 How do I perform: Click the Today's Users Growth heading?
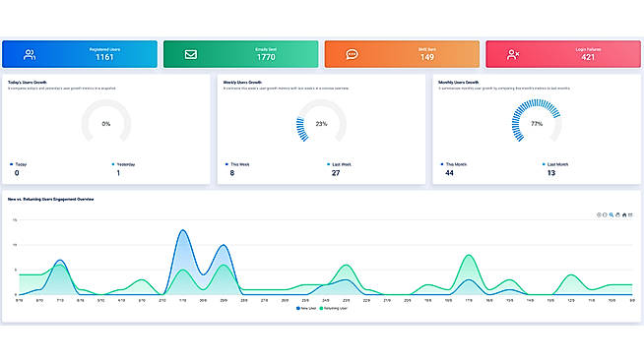pos(28,83)
